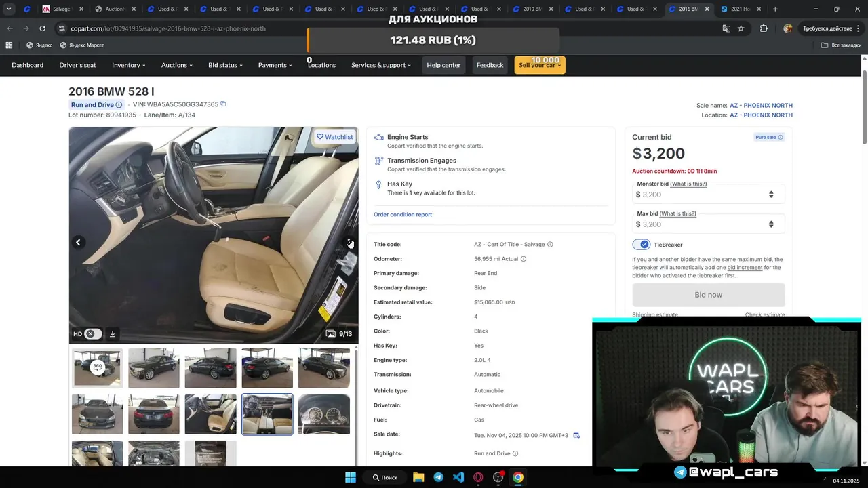Expand the Sell your car dropdown

[x=540, y=65]
